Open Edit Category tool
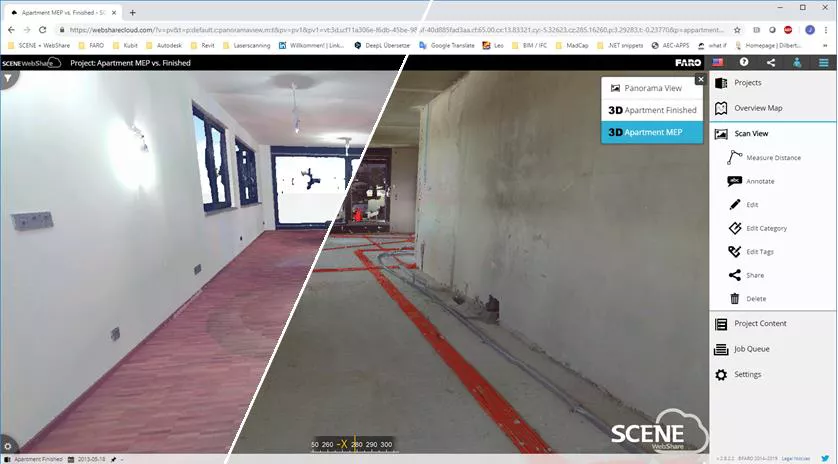838x464 pixels. (757, 228)
